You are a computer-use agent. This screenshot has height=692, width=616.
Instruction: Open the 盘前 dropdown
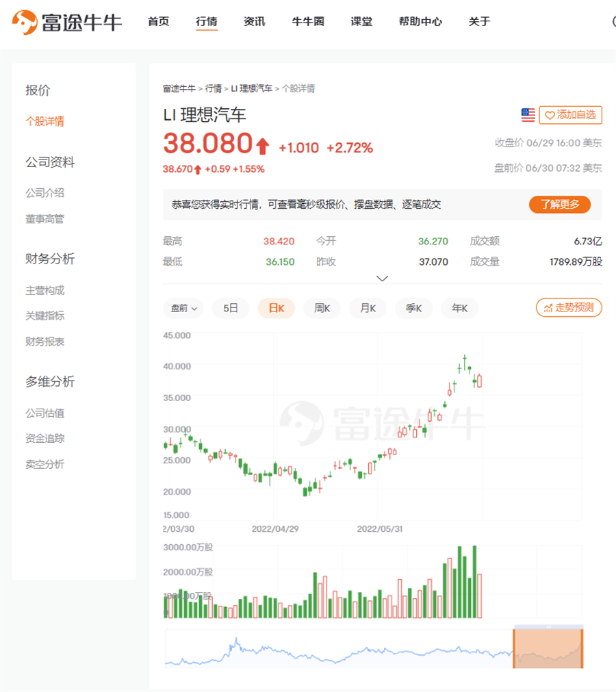click(x=183, y=308)
